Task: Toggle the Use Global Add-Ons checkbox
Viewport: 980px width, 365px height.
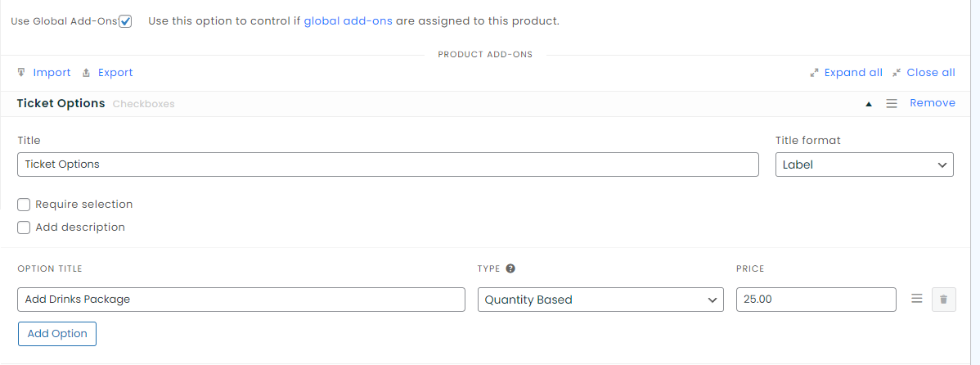Action: pyautogui.click(x=125, y=21)
